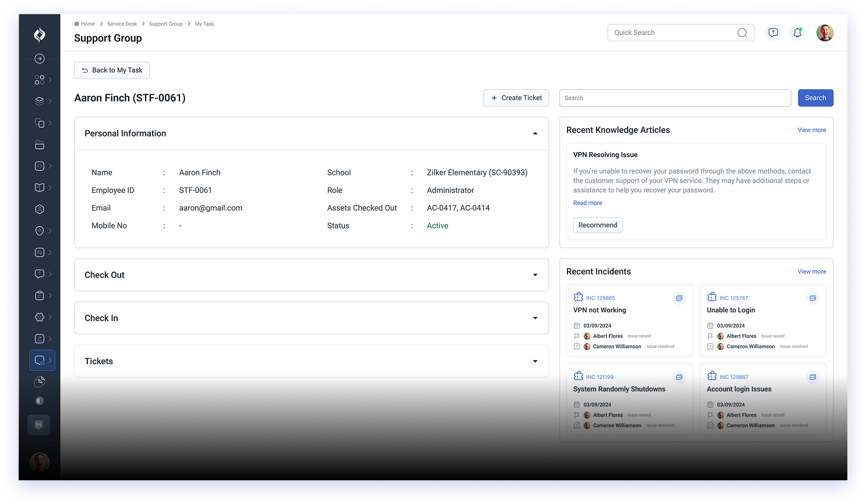866x504 pixels.
Task: Open the clipboard icon in the sidebar
Action: [x=39, y=295]
